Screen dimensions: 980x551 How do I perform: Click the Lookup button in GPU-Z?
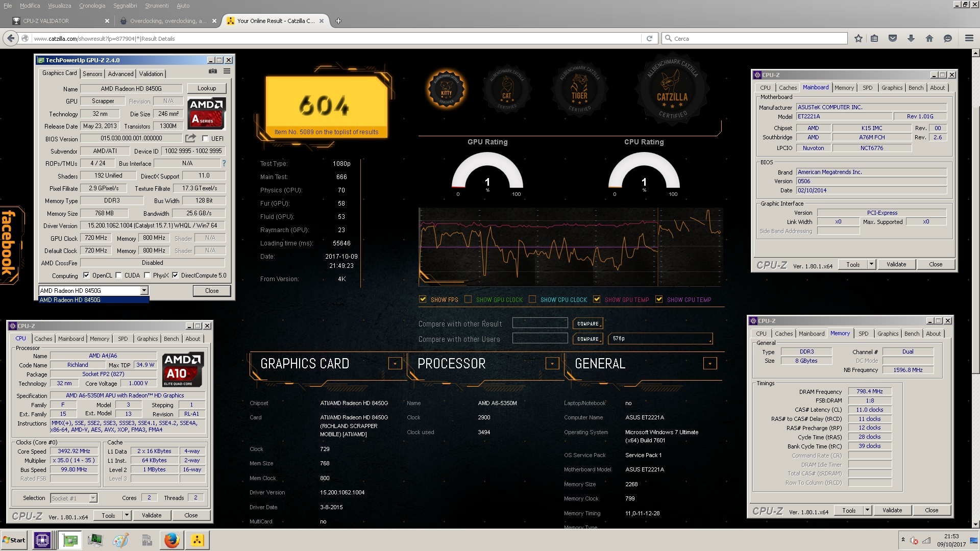pos(207,88)
